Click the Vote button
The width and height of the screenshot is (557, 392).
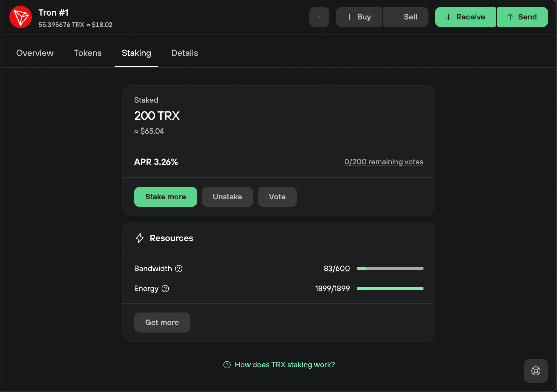277,197
